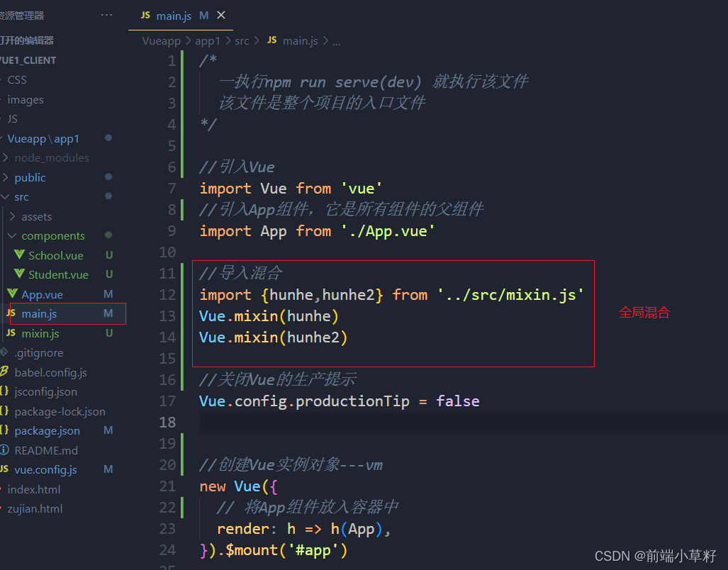
Task: Switch to the main.js editor tab
Action: 174,15
